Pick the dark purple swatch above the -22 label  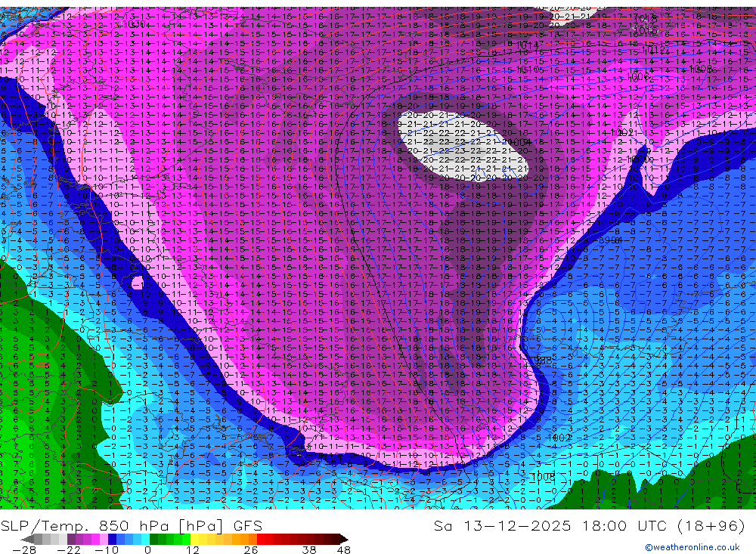pos(71,539)
